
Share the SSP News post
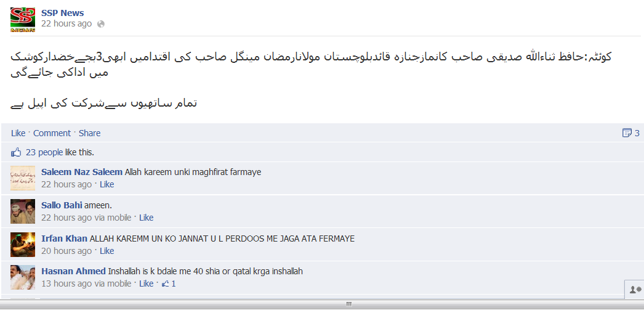point(89,133)
